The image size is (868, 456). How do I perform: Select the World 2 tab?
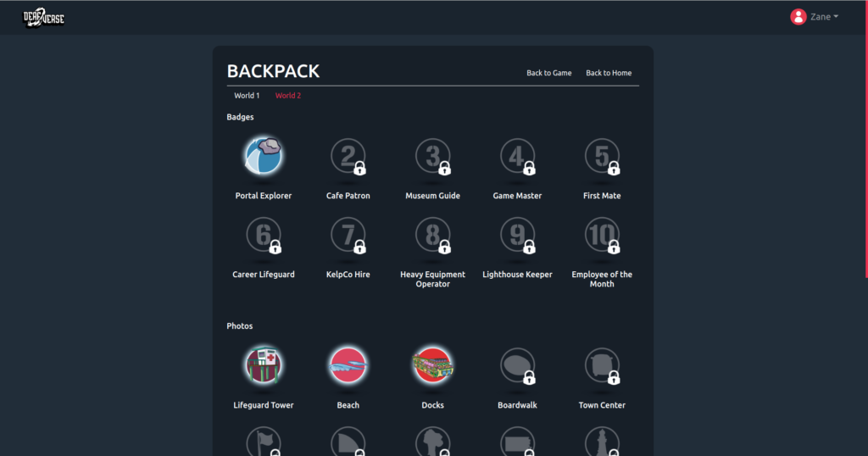point(288,95)
